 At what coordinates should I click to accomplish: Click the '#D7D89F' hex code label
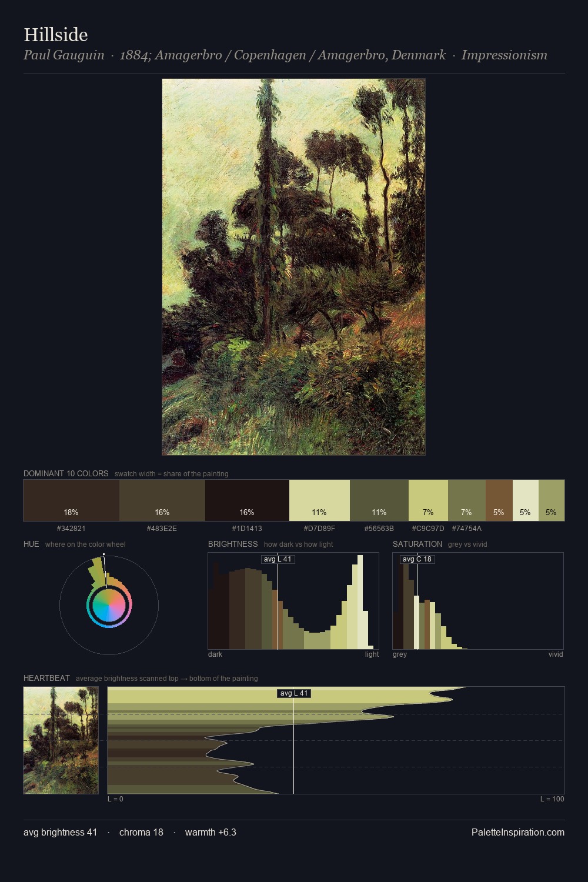point(319,529)
